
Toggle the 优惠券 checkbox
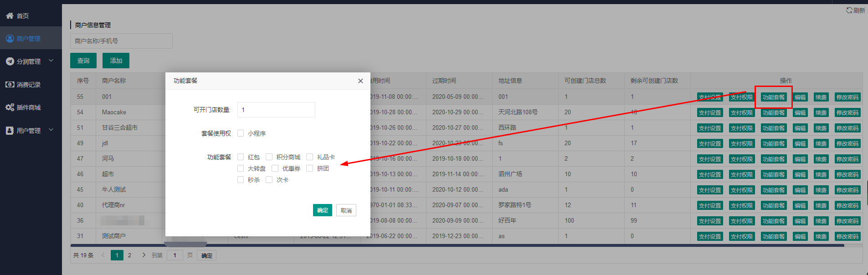(x=275, y=168)
